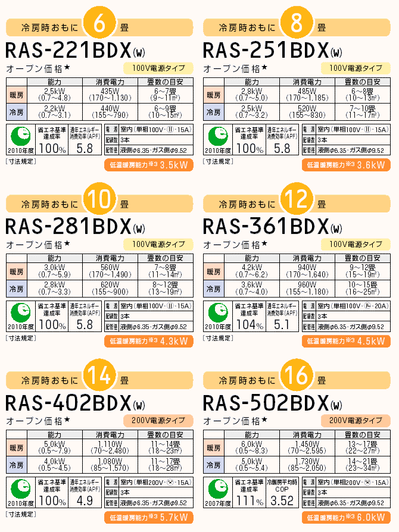This screenshot has width=399, height=532.
Task: Click the orange circle badge showing 6
Action: (99, 23)
